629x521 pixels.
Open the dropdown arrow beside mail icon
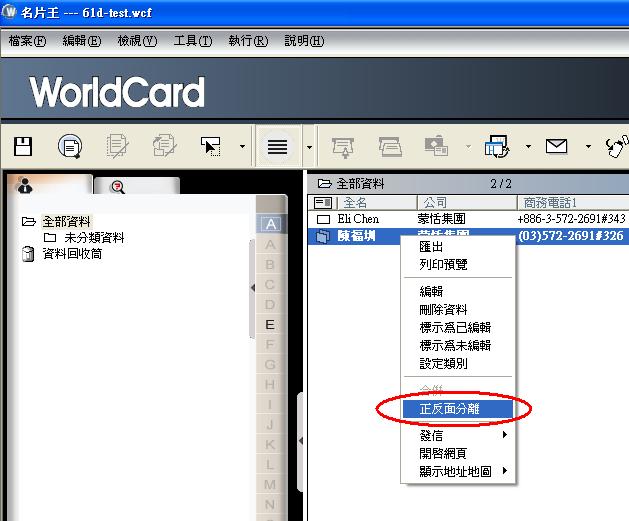(x=588, y=146)
